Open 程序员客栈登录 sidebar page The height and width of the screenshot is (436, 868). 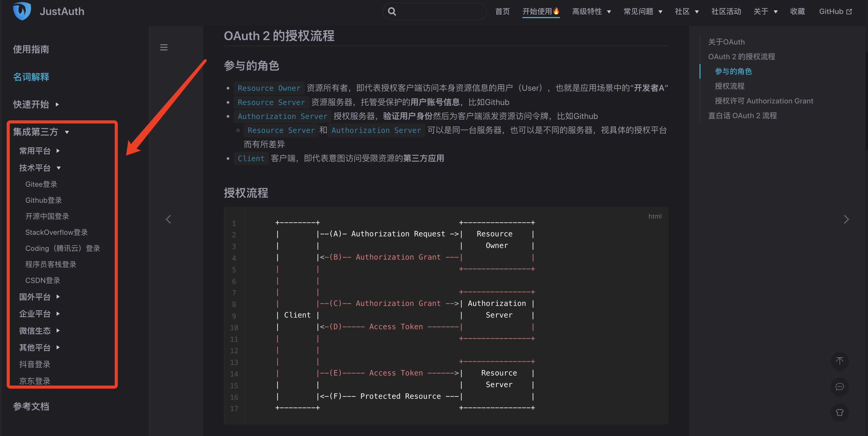coord(51,264)
